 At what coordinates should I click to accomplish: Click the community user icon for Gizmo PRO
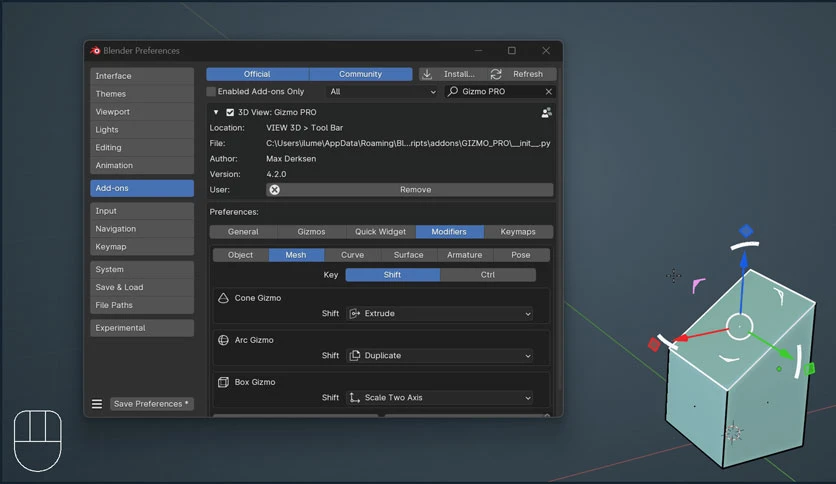point(546,112)
